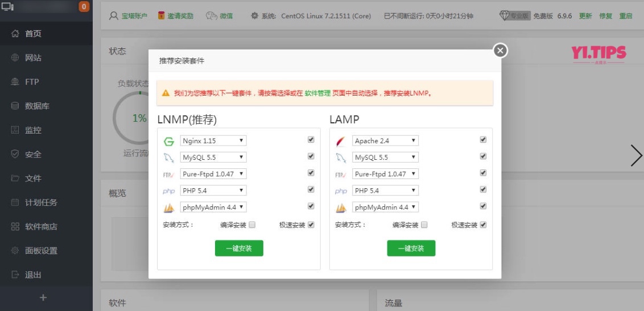Uncheck the LAMP phpMyAdmin 4.4 checkbox
The image size is (644, 311).
click(x=483, y=206)
